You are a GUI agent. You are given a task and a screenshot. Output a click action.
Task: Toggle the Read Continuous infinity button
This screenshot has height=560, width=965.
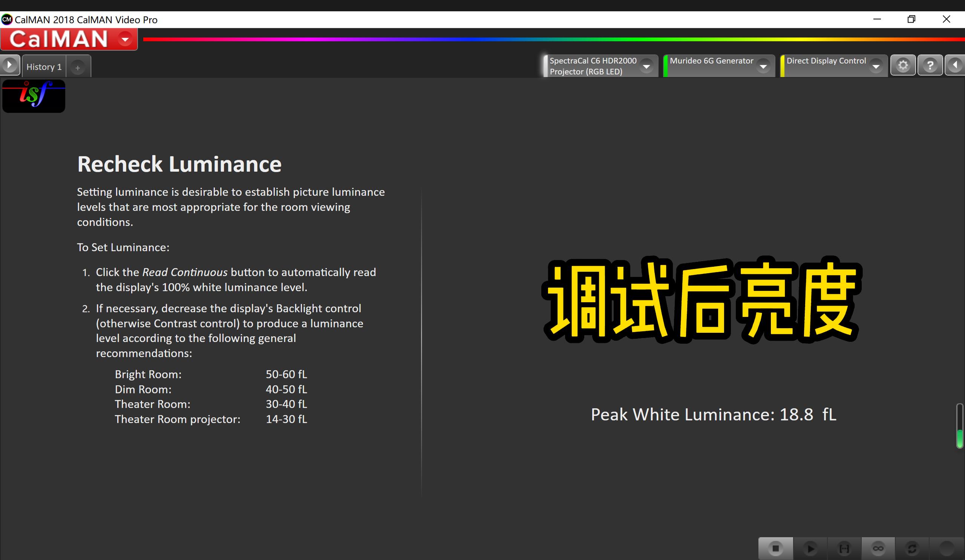878,549
